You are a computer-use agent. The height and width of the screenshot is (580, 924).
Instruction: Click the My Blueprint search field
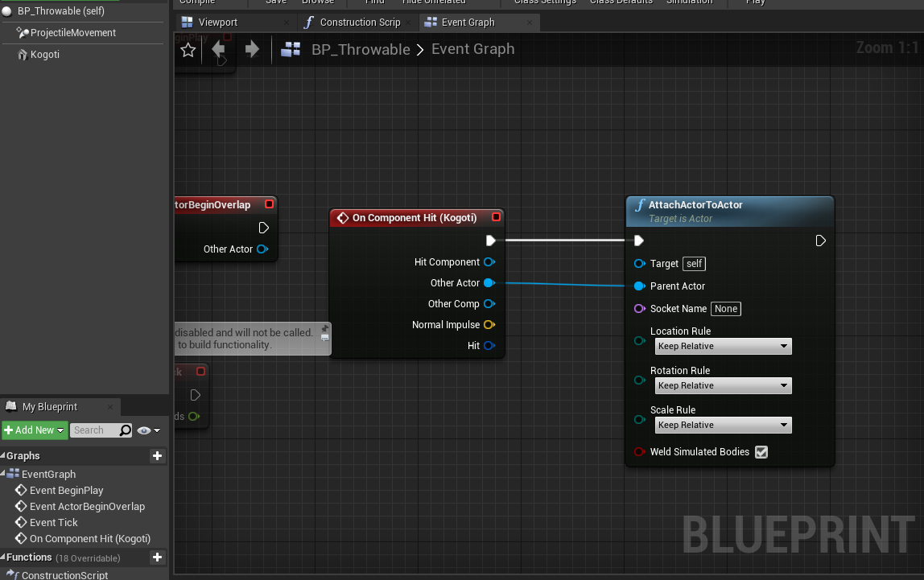tap(93, 430)
